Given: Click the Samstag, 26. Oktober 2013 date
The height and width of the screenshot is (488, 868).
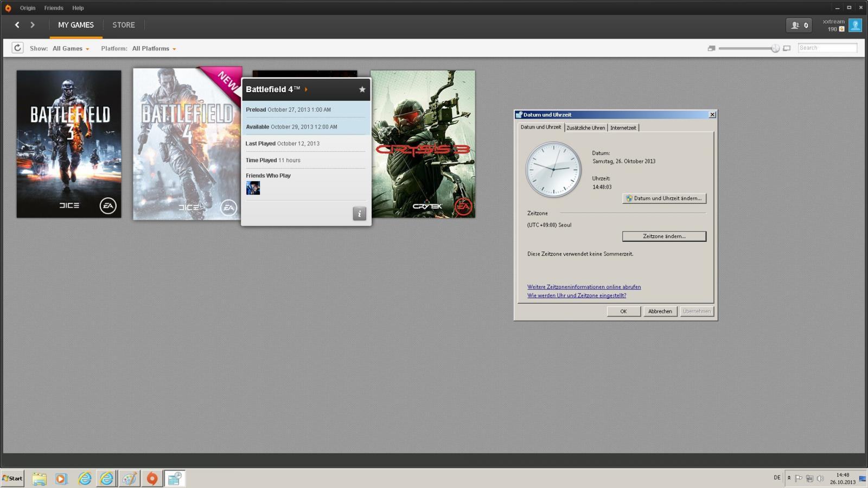Looking at the screenshot, I should coord(624,161).
